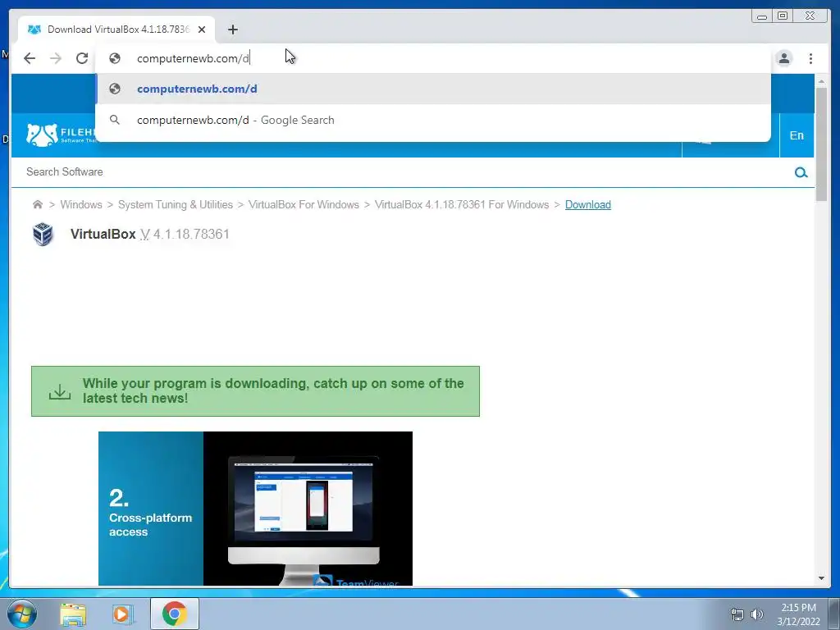Click the VirtualBox cube icon
Viewport: 840px width, 630px height.
click(x=43, y=234)
